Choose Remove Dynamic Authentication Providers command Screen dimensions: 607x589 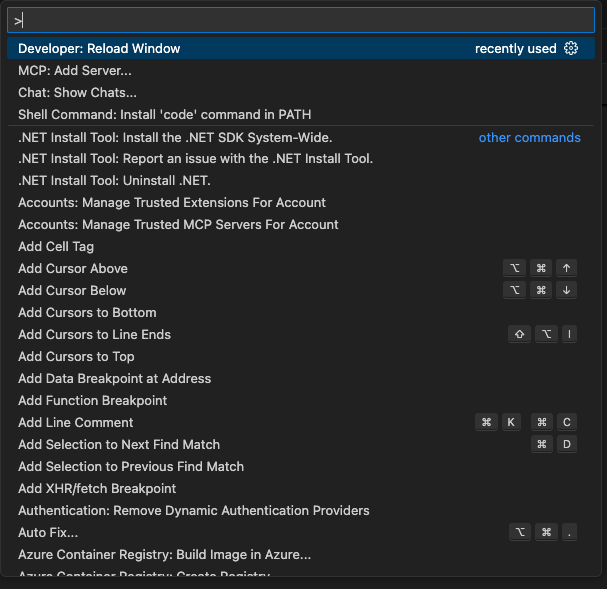click(x=301, y=511)
